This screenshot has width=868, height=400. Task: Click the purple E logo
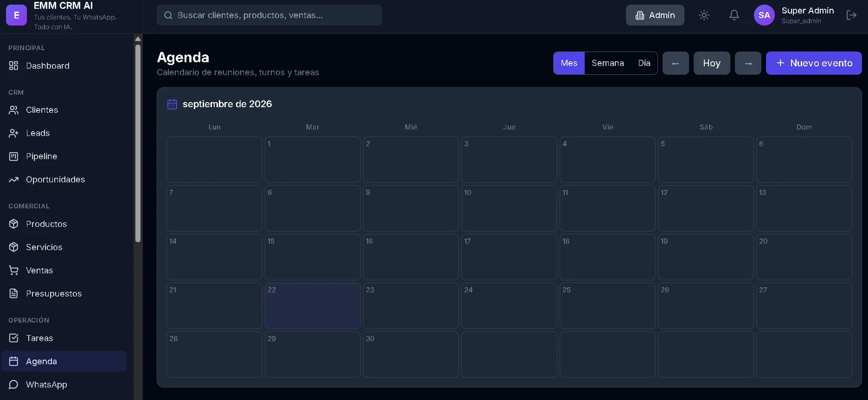pyautogui.click(x=16, y=15)
